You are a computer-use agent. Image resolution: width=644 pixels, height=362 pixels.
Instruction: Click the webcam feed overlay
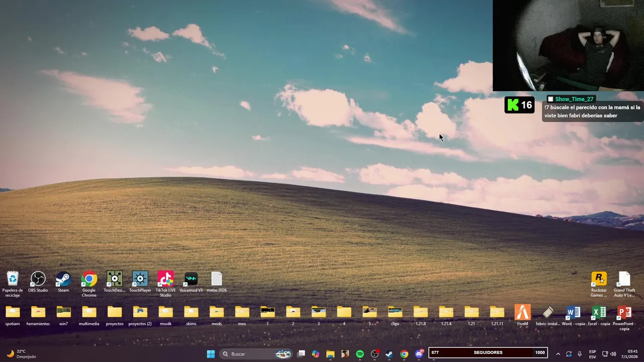568,45
